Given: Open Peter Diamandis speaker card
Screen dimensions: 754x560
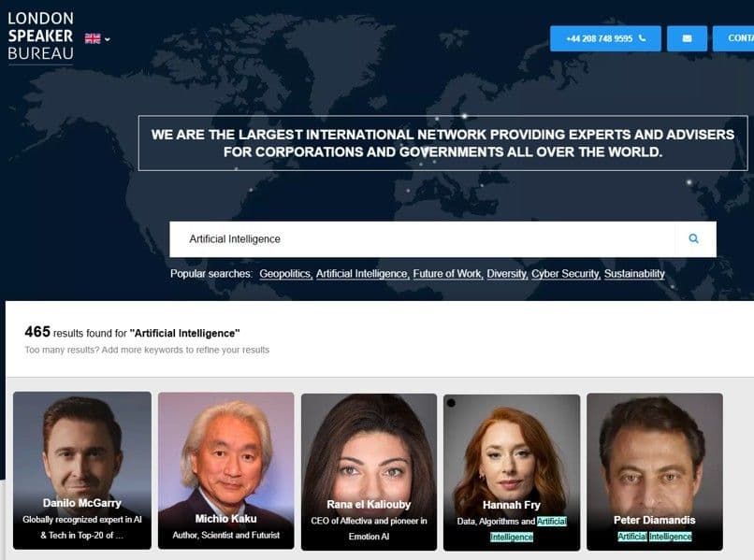Looking at the screenshot, I should coord(655,471).
